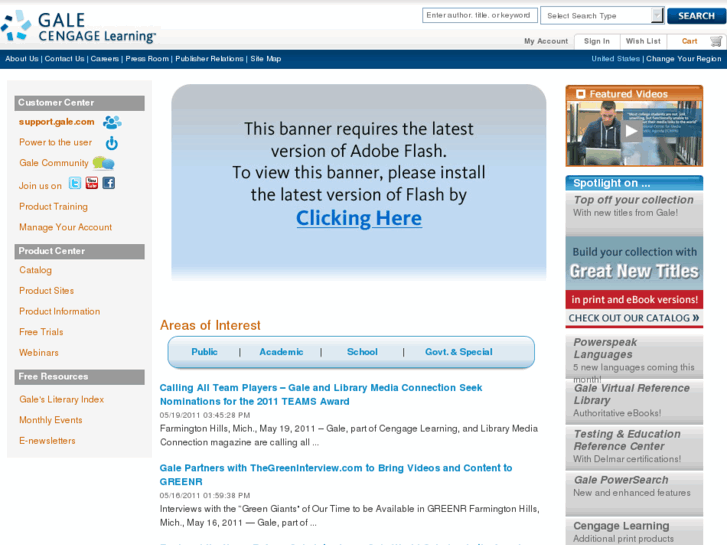Click the shopping cart icon
This screenshot has width=727, height=545.
click(716, 41)
